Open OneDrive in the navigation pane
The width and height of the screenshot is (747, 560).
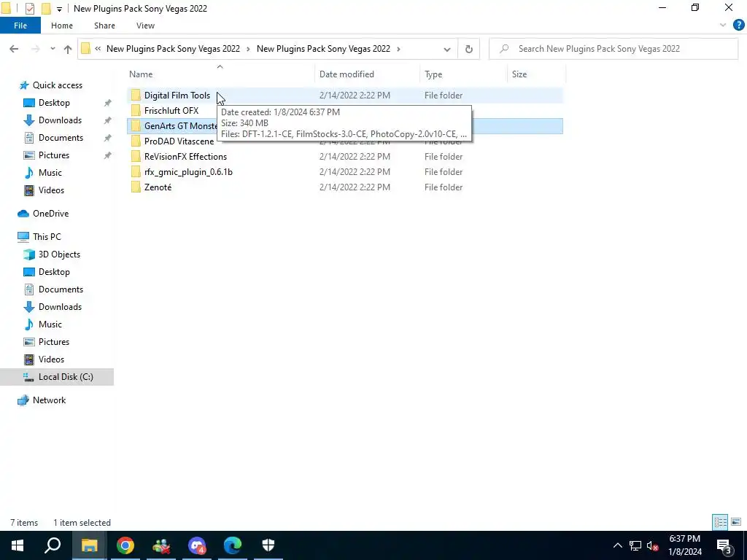[x=50, y=214]
